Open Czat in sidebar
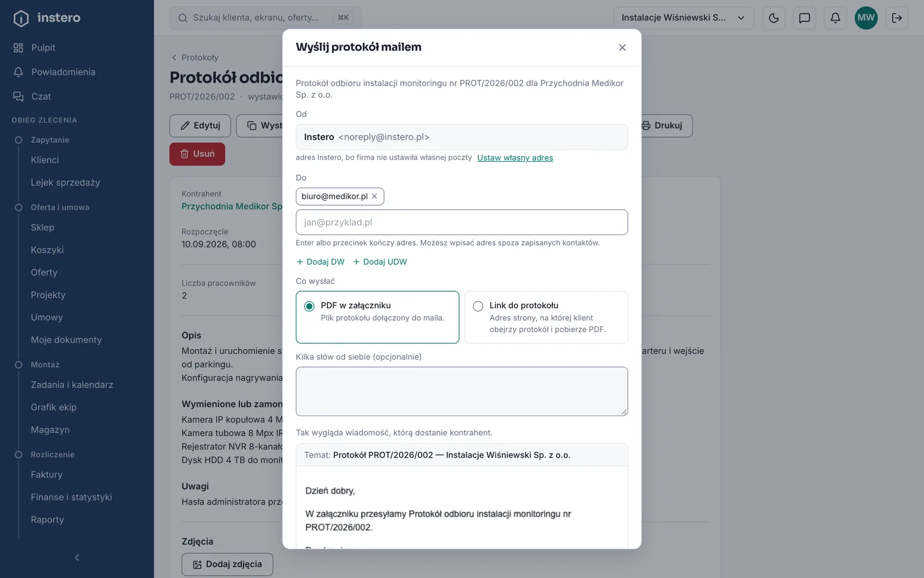924x578 pixels. point(41,96)
